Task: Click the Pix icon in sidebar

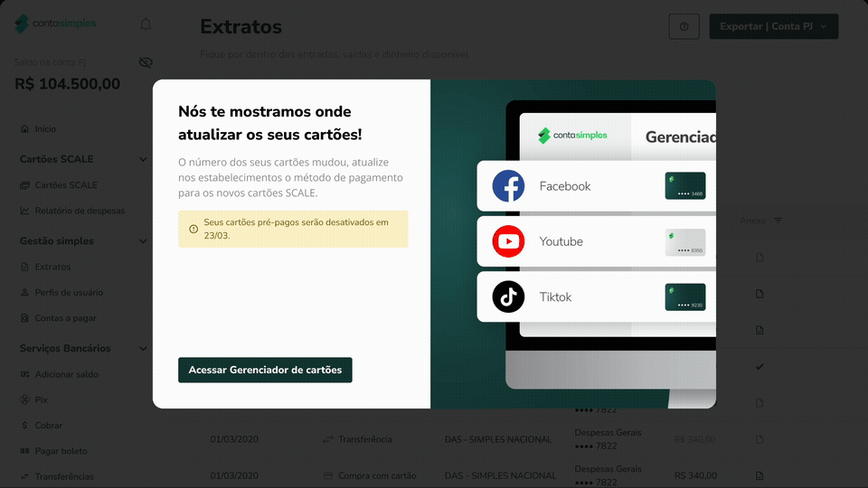Action: point(24,399)
